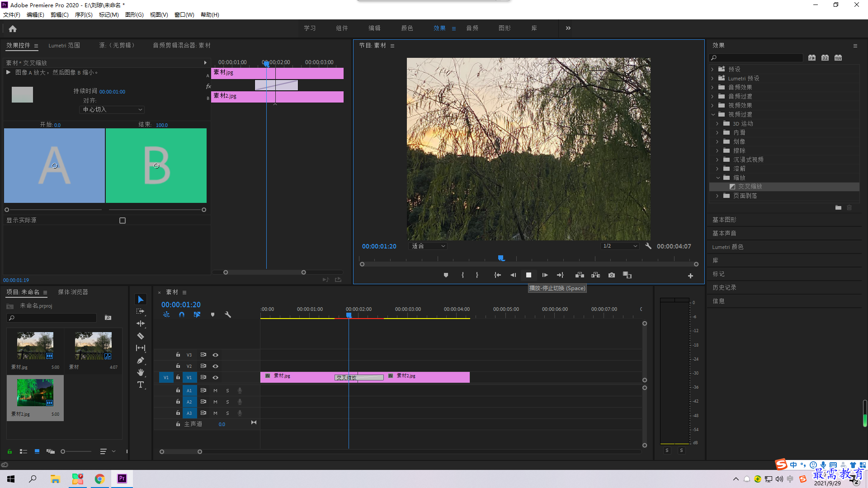Click the Add Marker button in Program monitor
Image resolution: width=868 pixels, height=488 pixels.
point(446,275)
